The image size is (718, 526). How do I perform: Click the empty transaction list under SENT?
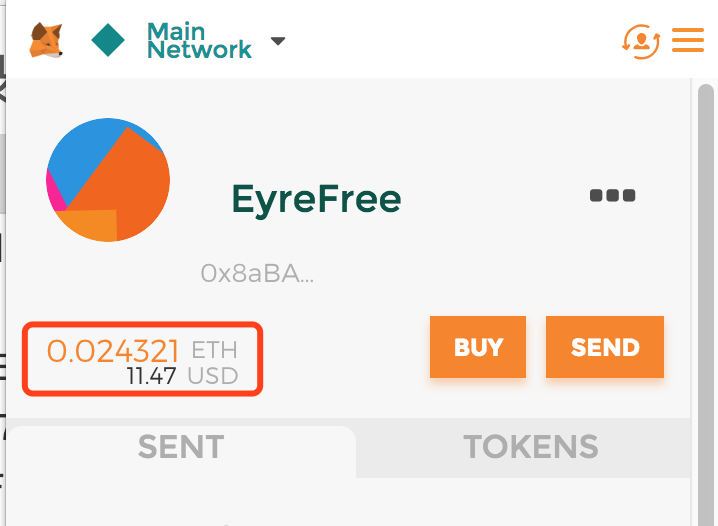click(348, 502)
